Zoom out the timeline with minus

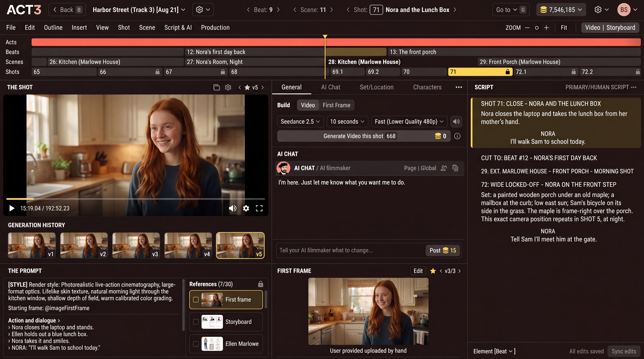[527, 28]
